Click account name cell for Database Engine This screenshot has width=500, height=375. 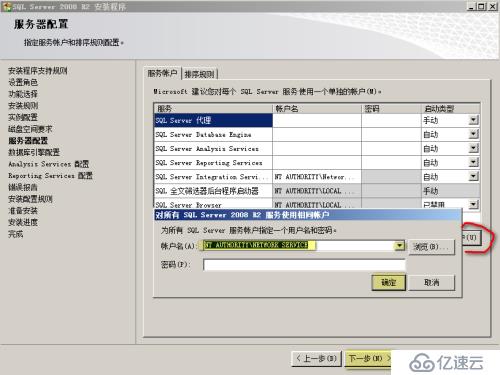pyautogui.click(x=317, y=134)
